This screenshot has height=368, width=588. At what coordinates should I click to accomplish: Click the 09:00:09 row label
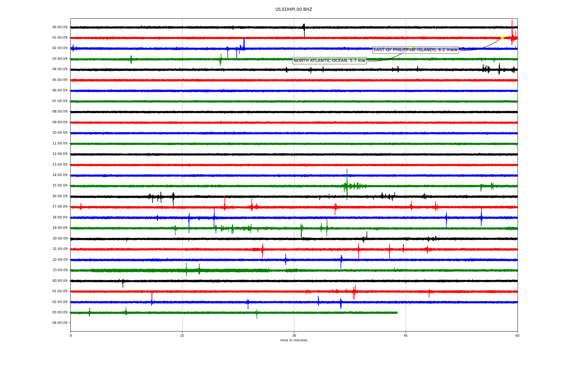click(60, 122)
